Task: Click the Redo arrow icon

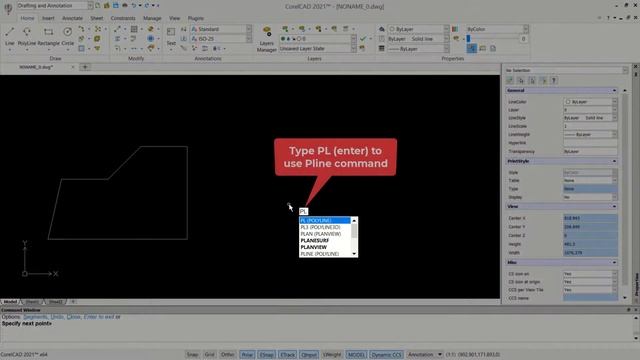Action: click(147, 6)
